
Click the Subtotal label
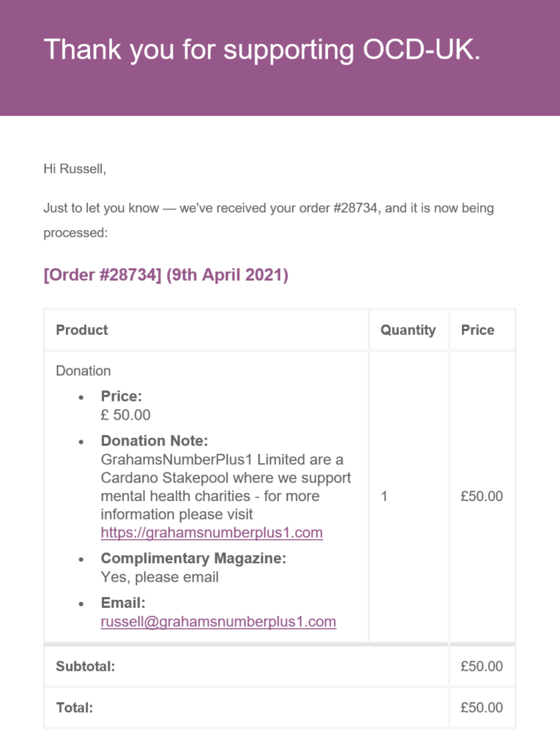pyautogui.click(x=86, y=667)
